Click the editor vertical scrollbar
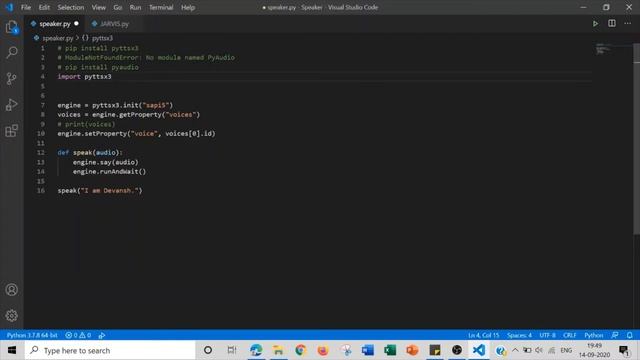The image size is (640, 360). [636, 139]
